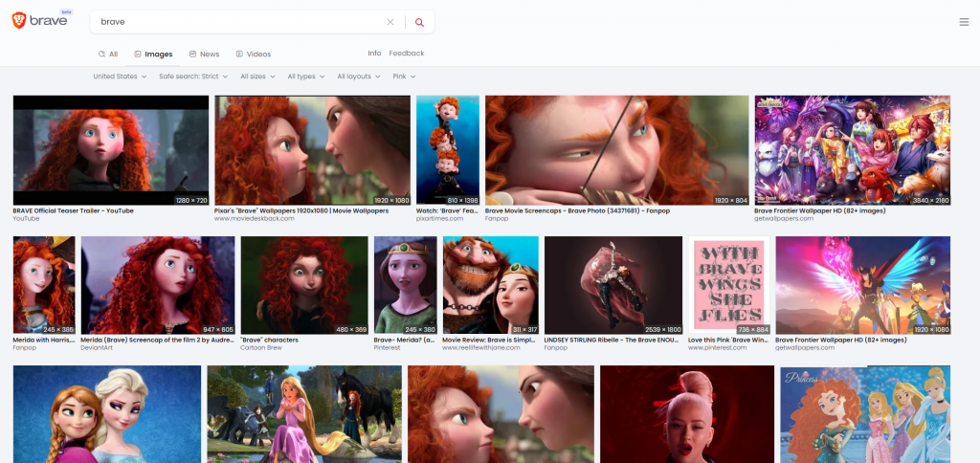Click the magnifying glass search button
This screenshot has width=980, height=463.
click(x=419, y=22)
